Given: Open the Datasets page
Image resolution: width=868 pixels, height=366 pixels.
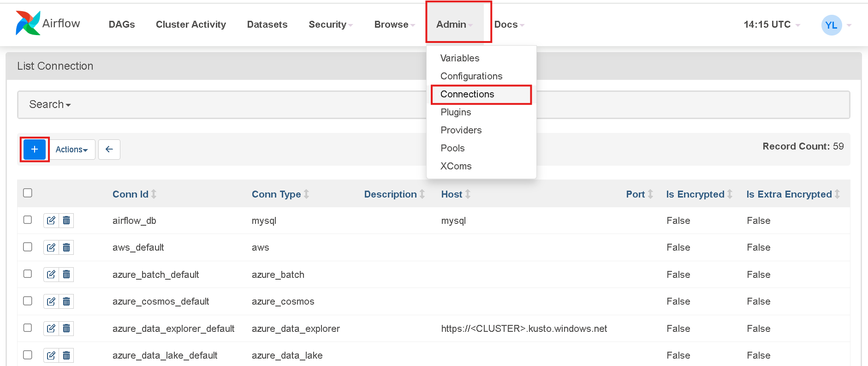Looking at the screenshot, I should [x=267, y=24].
